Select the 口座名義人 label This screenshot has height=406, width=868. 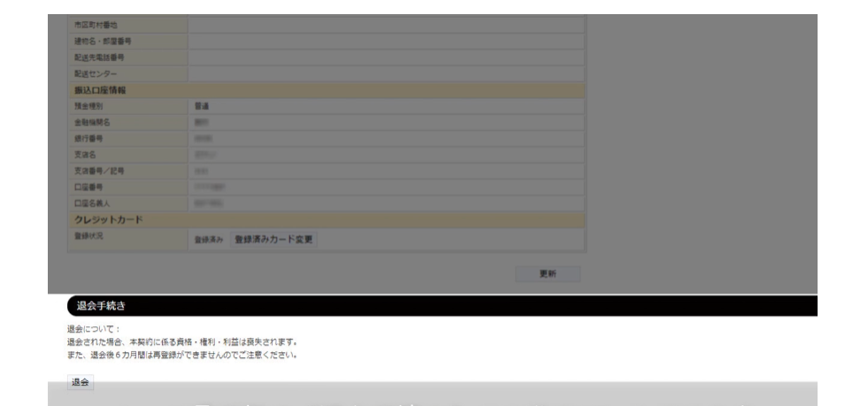click(x=92, y=203)
